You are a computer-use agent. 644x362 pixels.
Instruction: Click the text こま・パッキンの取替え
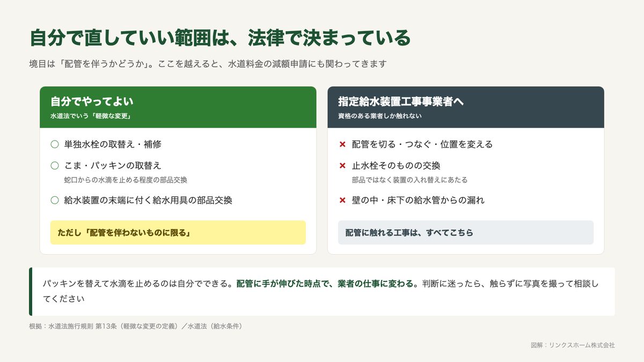coord(113,166)
